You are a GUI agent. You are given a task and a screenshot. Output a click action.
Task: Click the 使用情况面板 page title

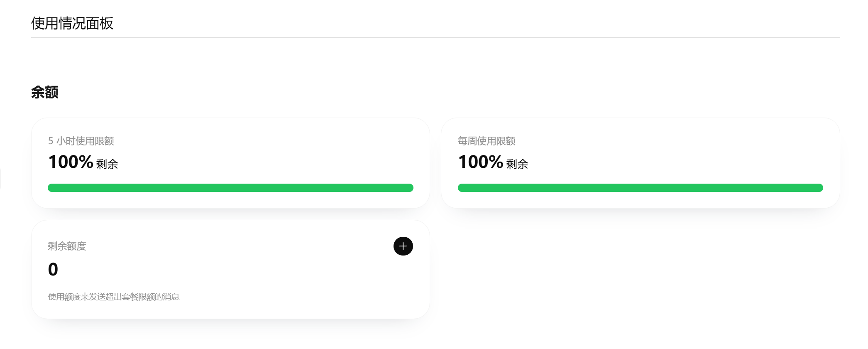[x=72, y=23]
